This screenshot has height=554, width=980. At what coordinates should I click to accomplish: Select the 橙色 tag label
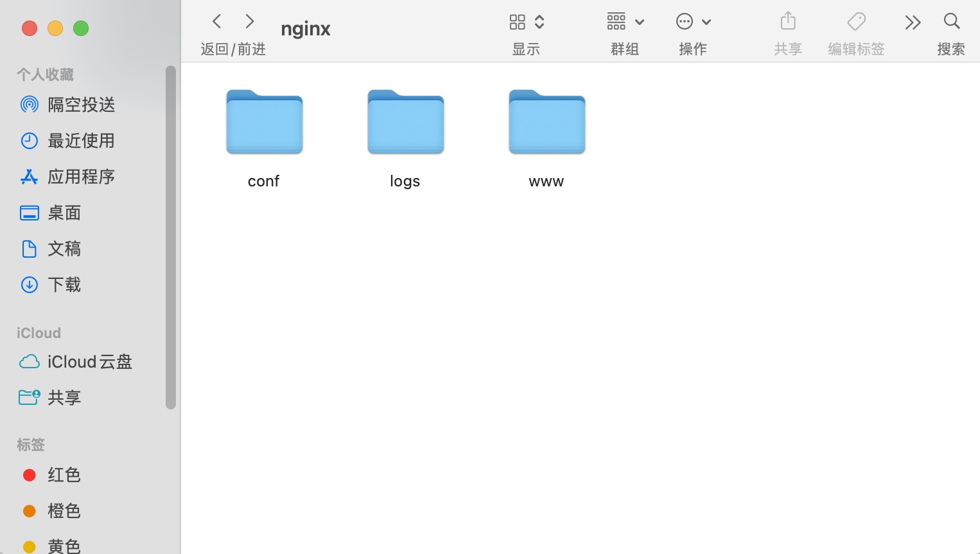[x=64, y=511]
